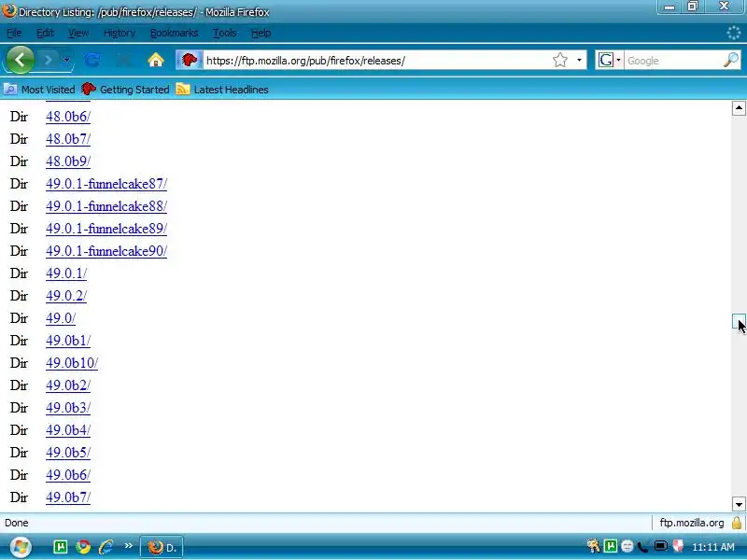Bookmark this page with the star icon
747x560 pixels.
(560, 60)
